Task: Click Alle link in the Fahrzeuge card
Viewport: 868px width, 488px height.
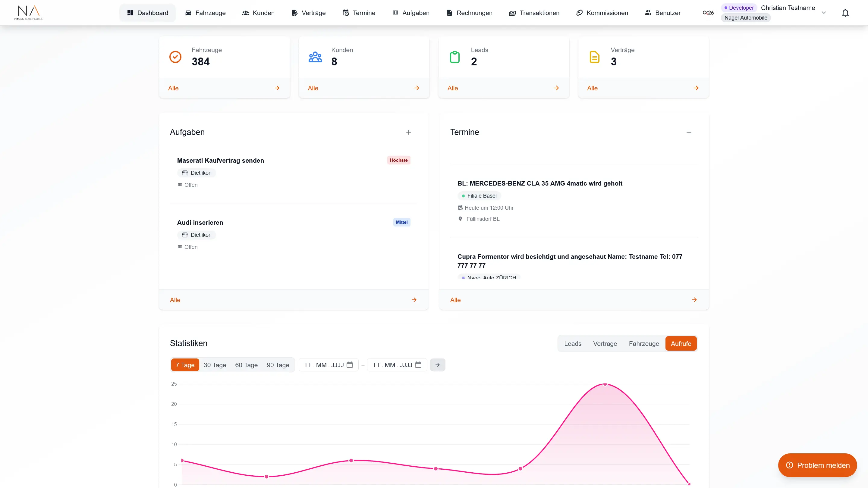Action: tap(173, 88)
